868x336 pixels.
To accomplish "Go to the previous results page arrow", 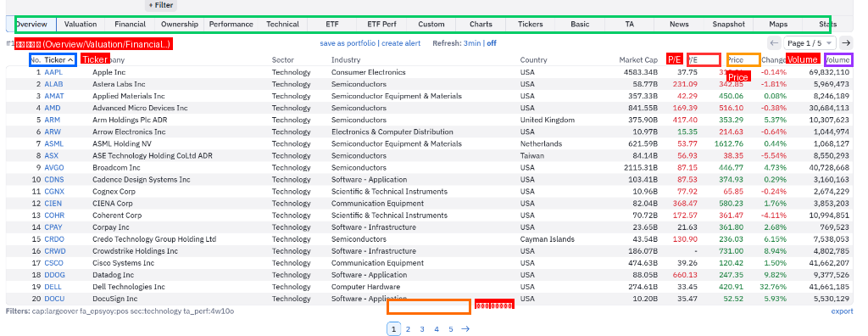I will click(x=774, y=42).
